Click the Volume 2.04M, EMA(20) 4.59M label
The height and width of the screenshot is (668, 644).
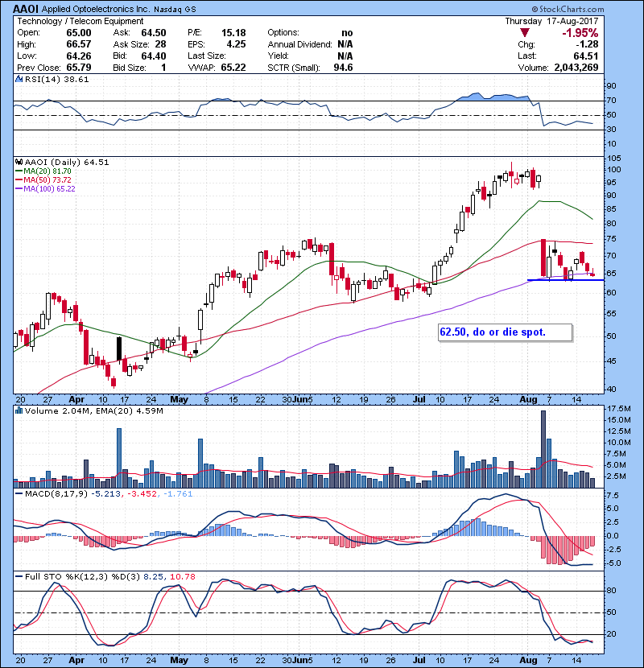coord(93,411)
